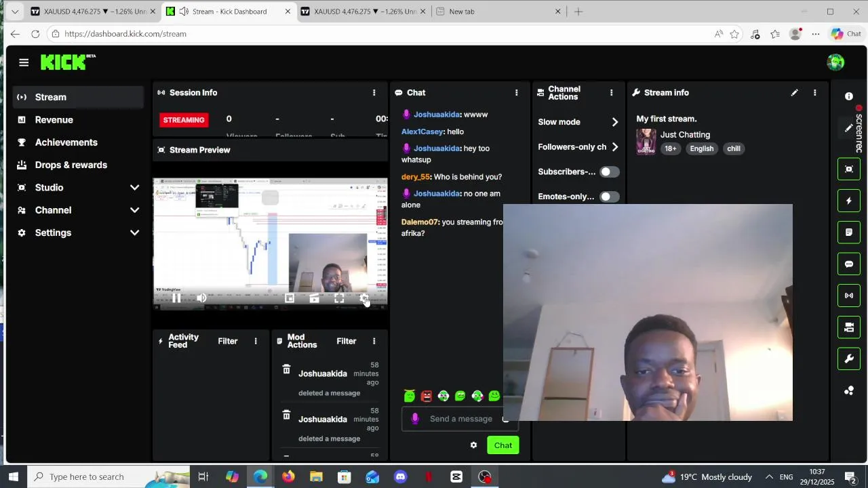
Task: Open the hamburger menu beside the Kick logo
Action: (x=24, y=62)
